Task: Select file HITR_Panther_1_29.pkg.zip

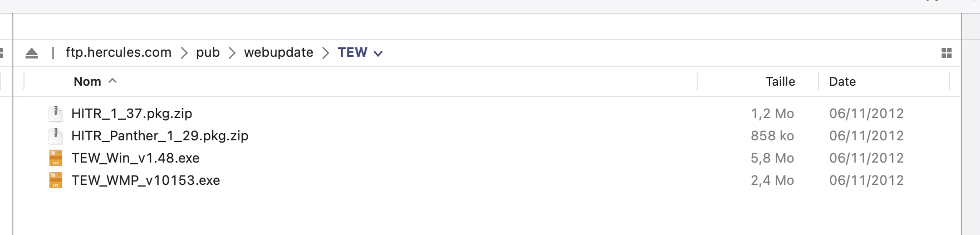Action: (x=160, y=136)
